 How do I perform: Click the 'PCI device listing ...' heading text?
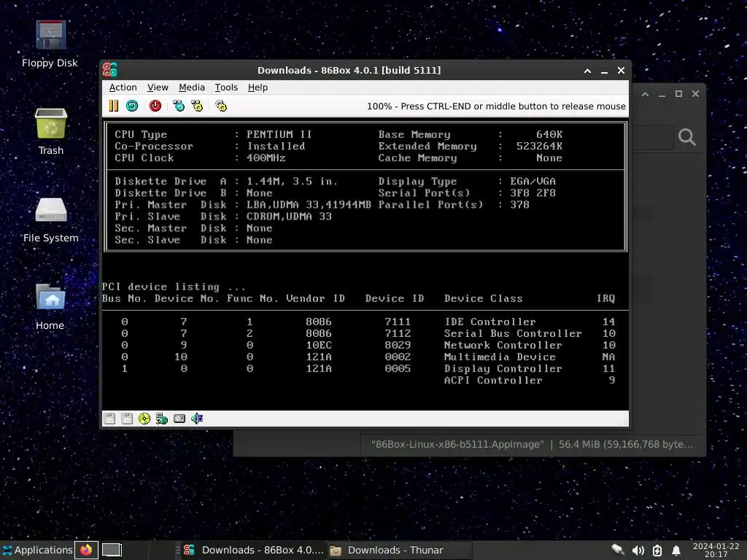click(174, 287)
